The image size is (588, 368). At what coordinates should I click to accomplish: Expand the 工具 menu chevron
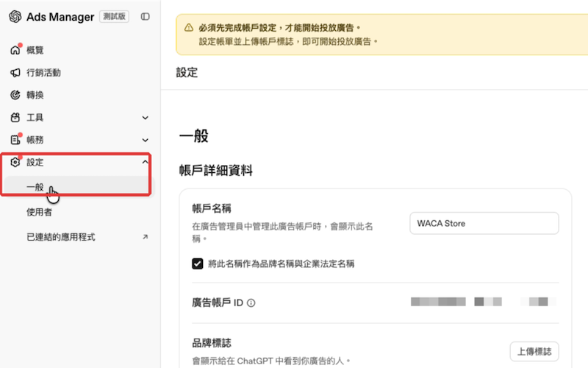[x=145, y=118]
